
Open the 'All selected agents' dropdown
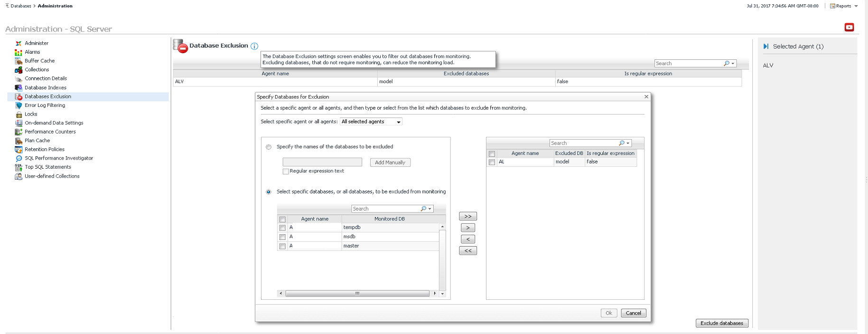(x=371, y=122)
